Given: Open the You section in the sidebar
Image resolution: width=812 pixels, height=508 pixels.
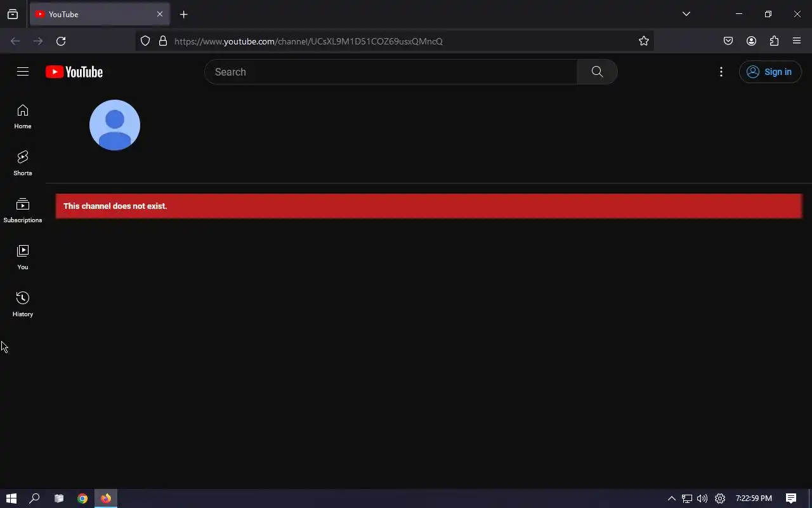Looking at the screenshot, I should pyautogui.click(x=23, y=258).
